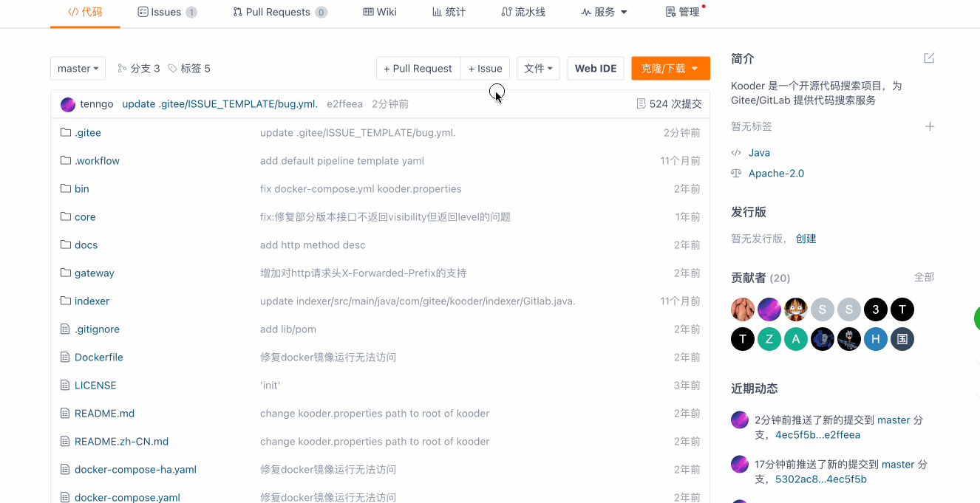Open the contributor avatar labeled 国
Screen dimensions: 980x503
pos(902,339)
